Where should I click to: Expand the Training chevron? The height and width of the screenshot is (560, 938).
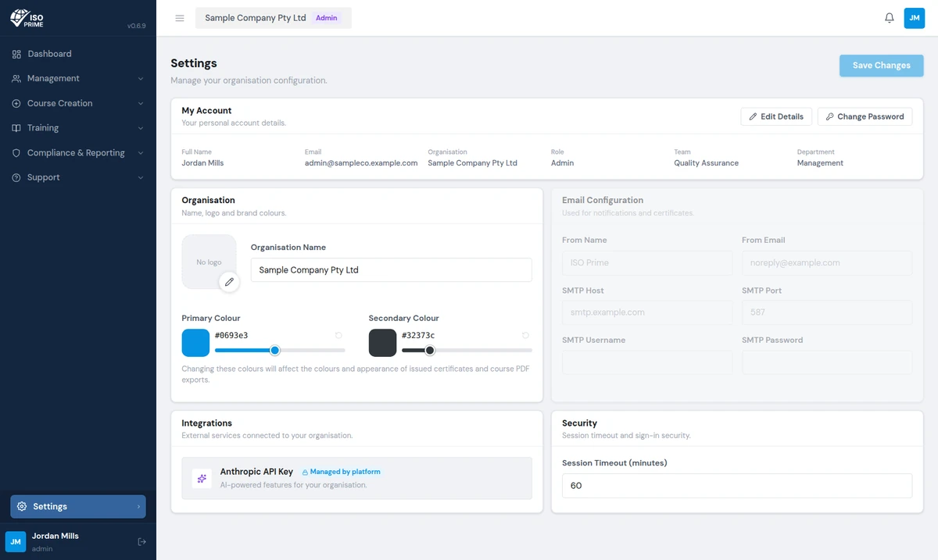[x=141, y=128]
